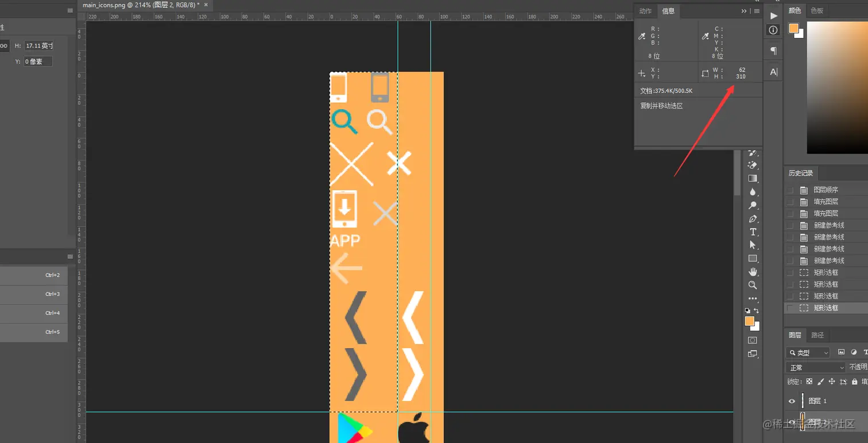Screen dimensions: 868x443
Task: Filter layers by pixel layer icon
Action: point(841,352)
